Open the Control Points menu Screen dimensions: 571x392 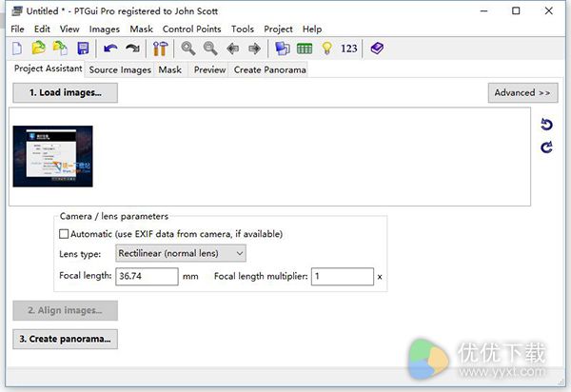[x=191, y=29]
